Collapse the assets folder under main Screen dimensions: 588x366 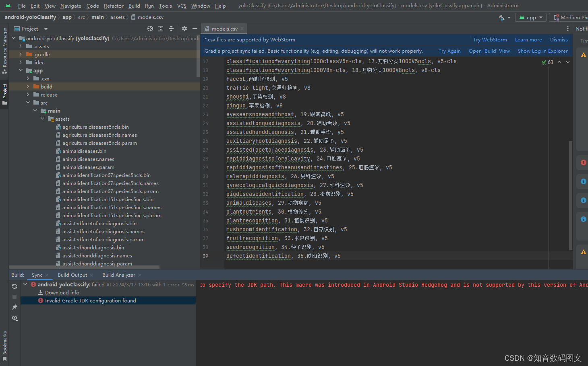pyautogui.click(x=42, y=119)
